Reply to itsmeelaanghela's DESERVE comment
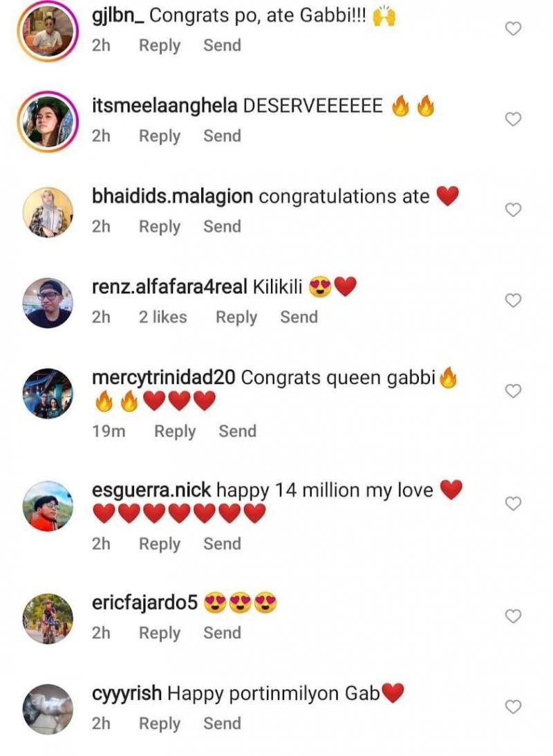This screenshot has width=553, height=756. click(159, 136)
